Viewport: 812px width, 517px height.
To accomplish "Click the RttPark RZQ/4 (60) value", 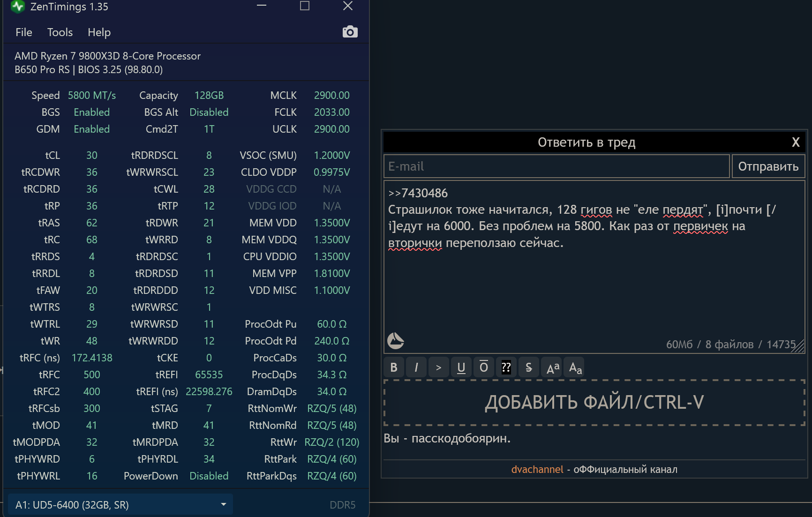I will coord(332,459).
